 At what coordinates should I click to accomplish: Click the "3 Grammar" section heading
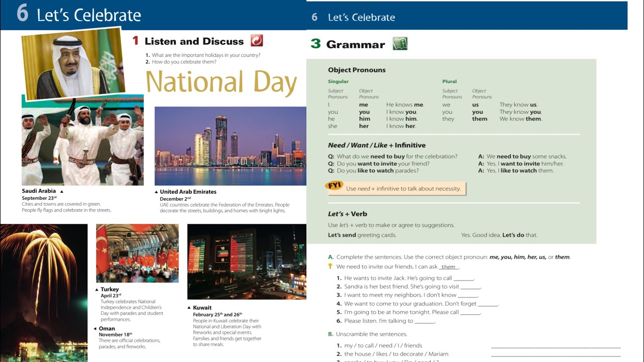point(348,44)
